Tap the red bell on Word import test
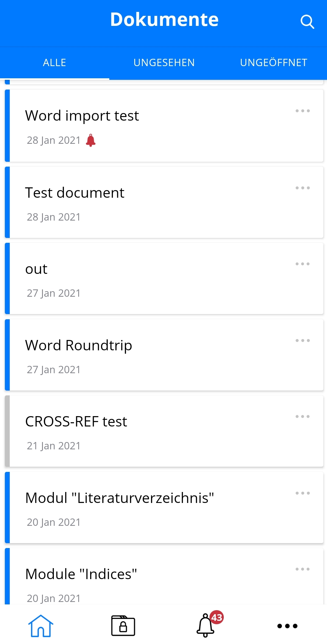This screenshot has width=327, height=644. click(x=91, y=140)
